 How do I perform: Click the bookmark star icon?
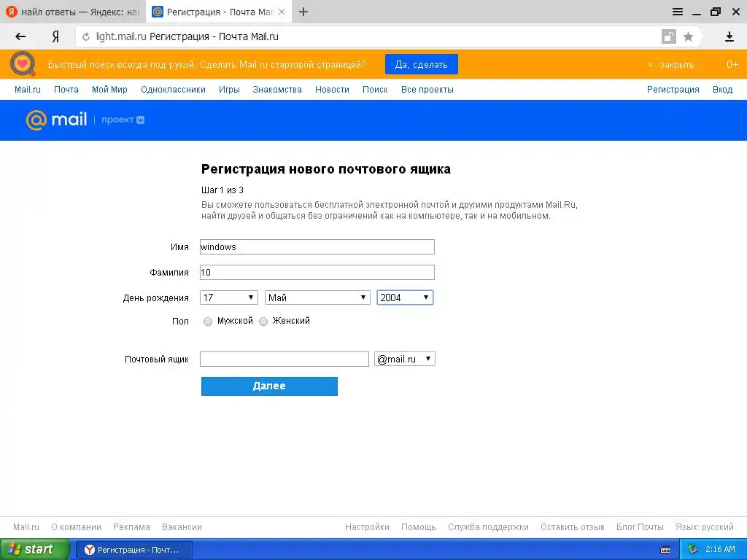[x=688, y=36]
